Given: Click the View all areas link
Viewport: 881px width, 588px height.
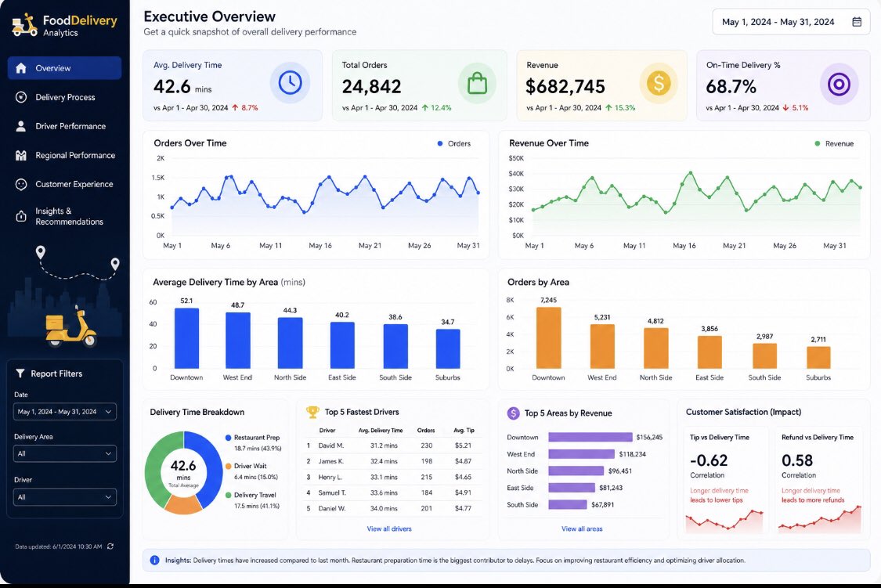Looking at the screenshot, I should 582,529.
